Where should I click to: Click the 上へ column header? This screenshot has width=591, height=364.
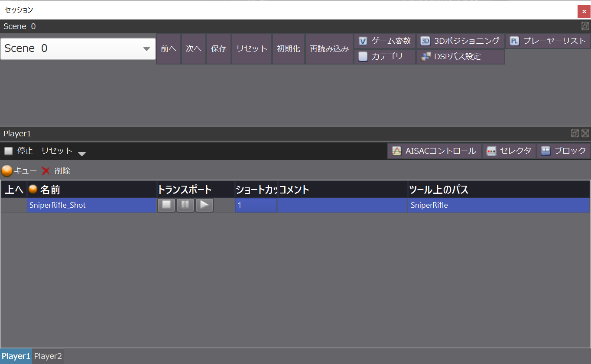click(13, 190)
